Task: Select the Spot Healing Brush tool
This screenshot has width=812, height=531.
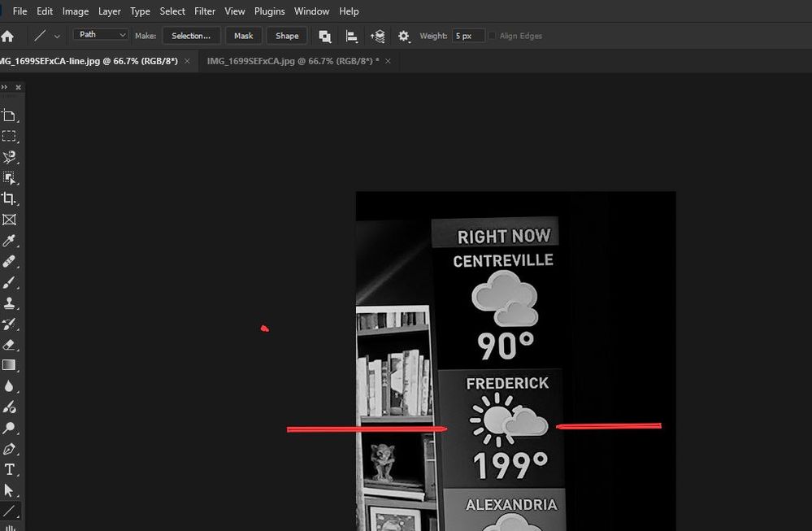Action: coord(11,261)
